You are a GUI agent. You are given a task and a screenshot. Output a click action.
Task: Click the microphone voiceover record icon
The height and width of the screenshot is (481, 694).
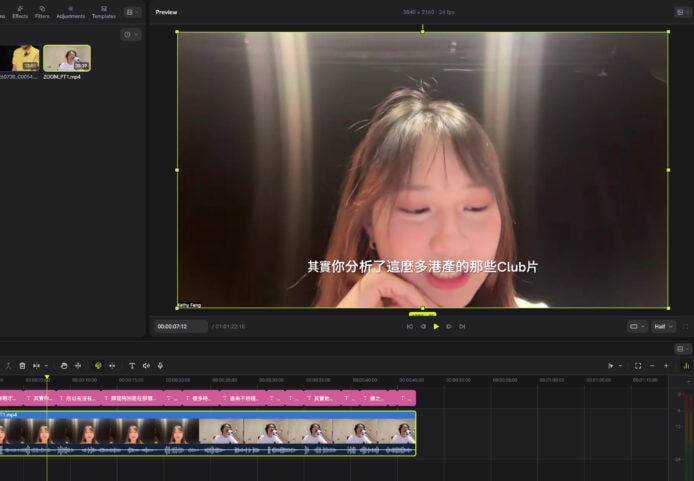(160, 366)
